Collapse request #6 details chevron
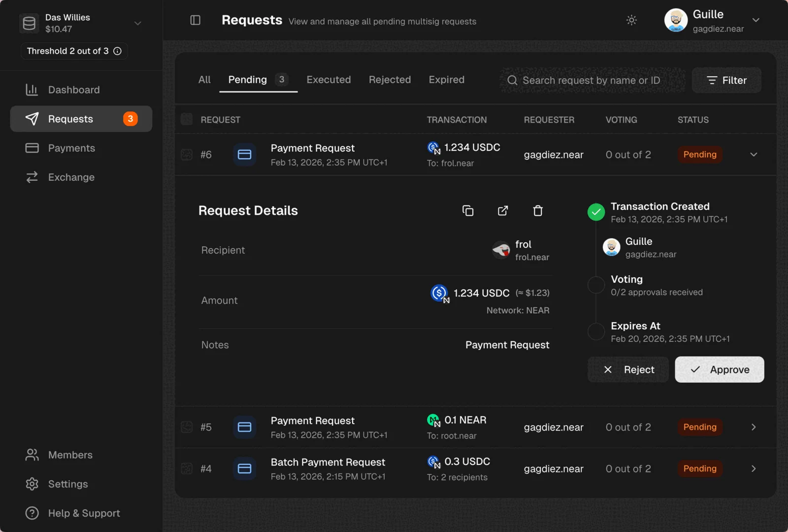788x532 pixels. [754, 155]
